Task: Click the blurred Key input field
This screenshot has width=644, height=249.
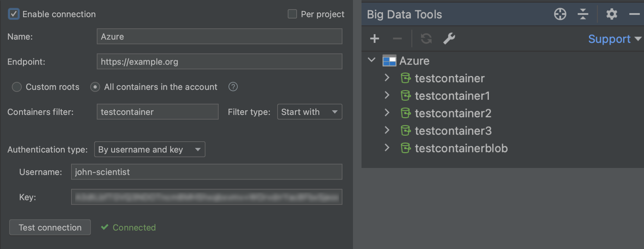Action: pos(206,197)
